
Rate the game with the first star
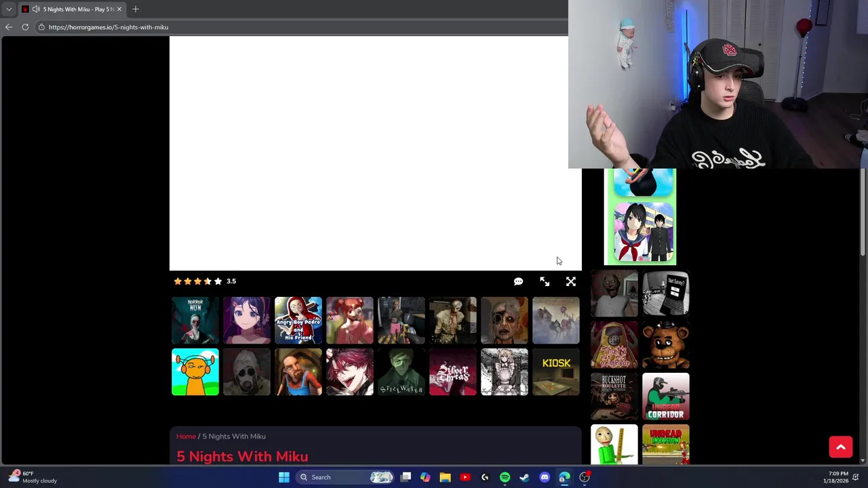pyautogui.click(x=178, y=281)
